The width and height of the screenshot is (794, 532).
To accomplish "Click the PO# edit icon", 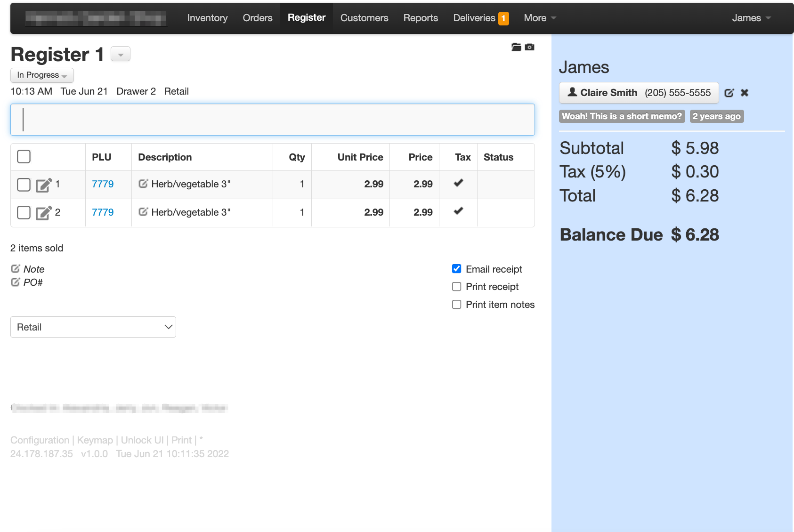I will 16,282.
